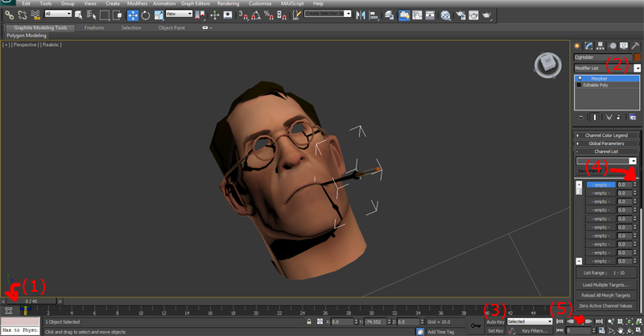Open the Graph Editors menu
The width and height of the screenshot is (644, 336).
pyautogui.click(x=196, y=4)
